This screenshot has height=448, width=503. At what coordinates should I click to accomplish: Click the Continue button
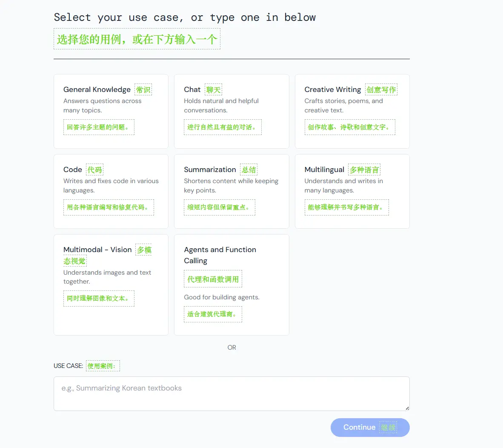coord(370,428)
